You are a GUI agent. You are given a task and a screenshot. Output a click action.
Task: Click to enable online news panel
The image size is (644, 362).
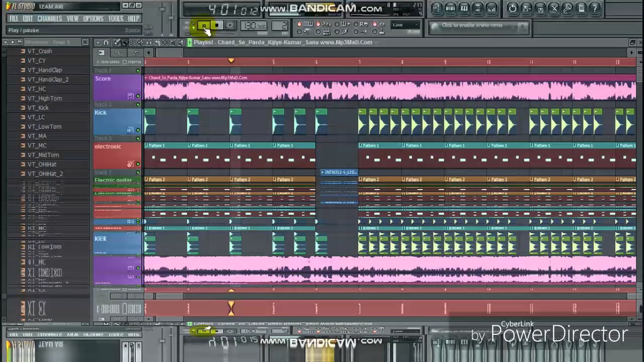tap(478, 27)
